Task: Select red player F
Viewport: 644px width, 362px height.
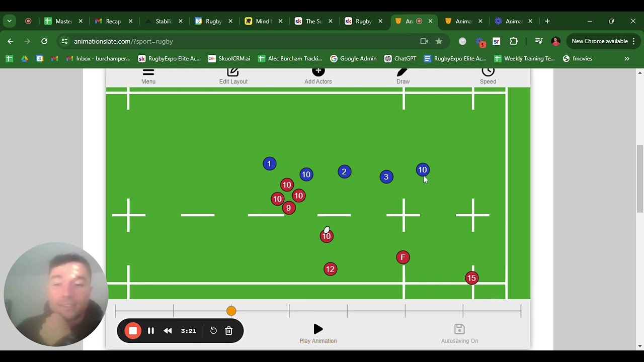Action: coord(403,257)
